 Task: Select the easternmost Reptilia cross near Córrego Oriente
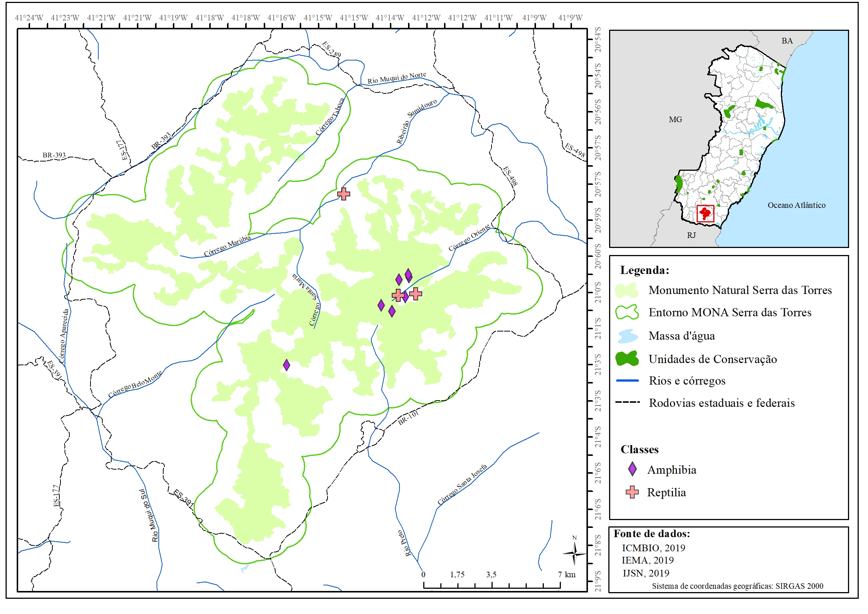point(415,294)
